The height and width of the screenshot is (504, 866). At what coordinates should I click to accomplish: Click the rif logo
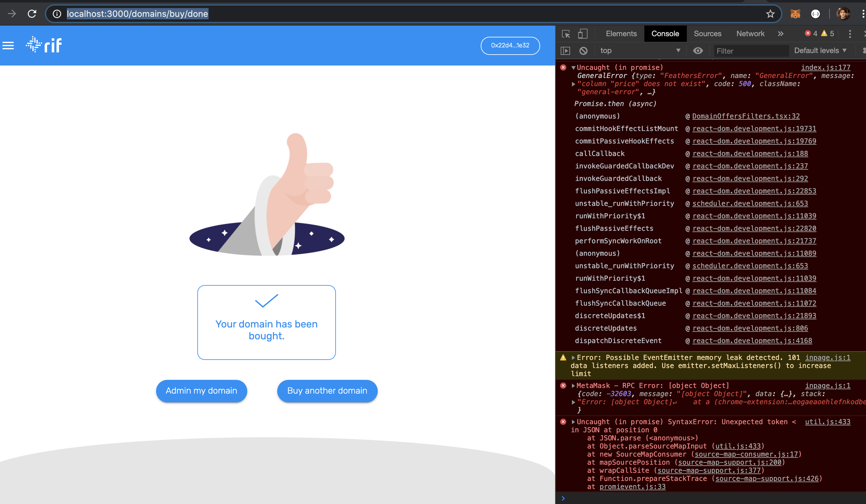(44, 45)
